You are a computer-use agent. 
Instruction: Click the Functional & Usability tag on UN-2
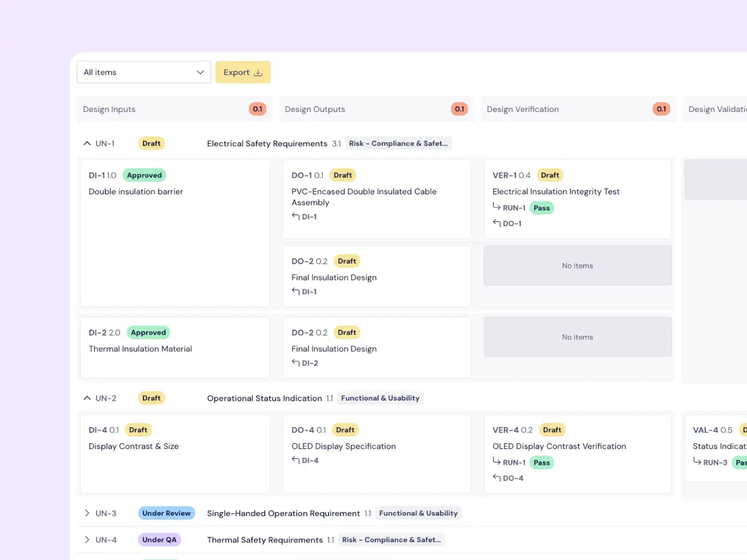[380, 398]
